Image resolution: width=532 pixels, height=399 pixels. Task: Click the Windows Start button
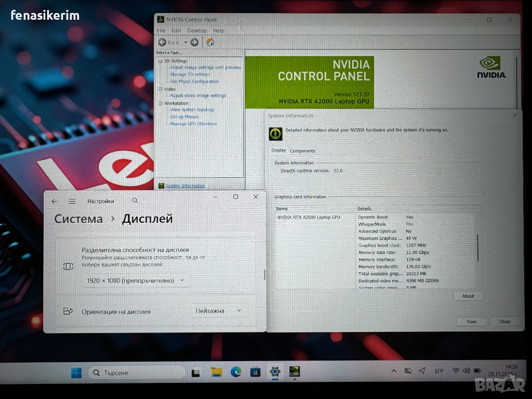76,373
